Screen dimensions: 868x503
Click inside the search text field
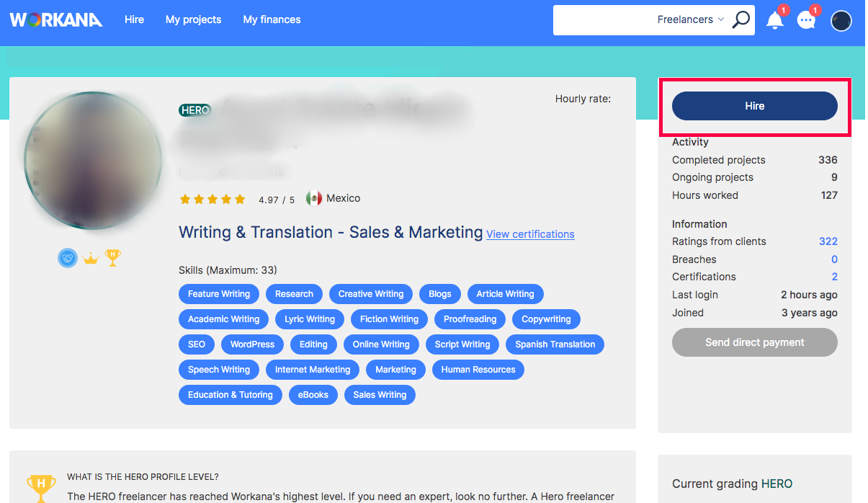[x=601, y=20]
